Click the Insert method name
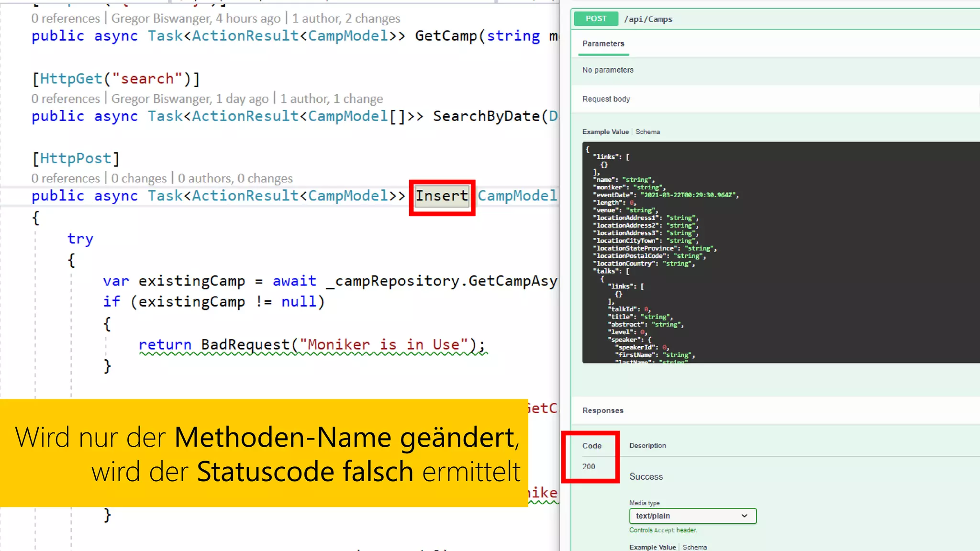980x551 pixels. click(x=442, y=196)
